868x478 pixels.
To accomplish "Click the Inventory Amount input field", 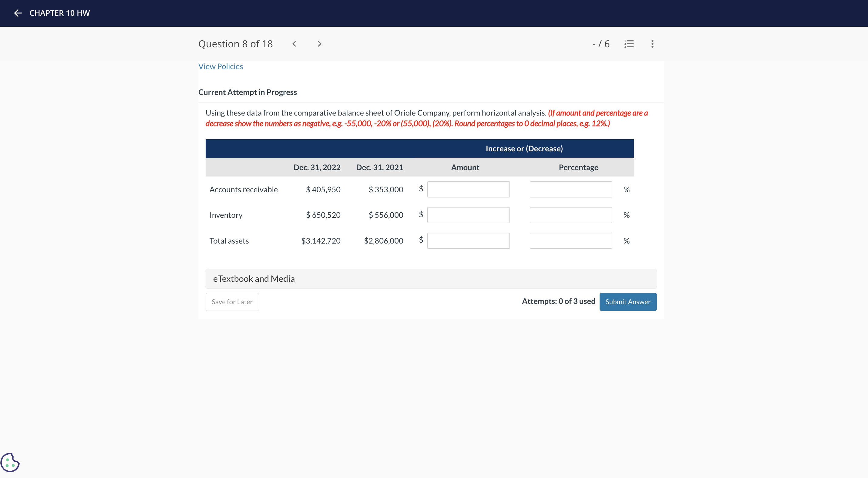I will coord(468,215).
